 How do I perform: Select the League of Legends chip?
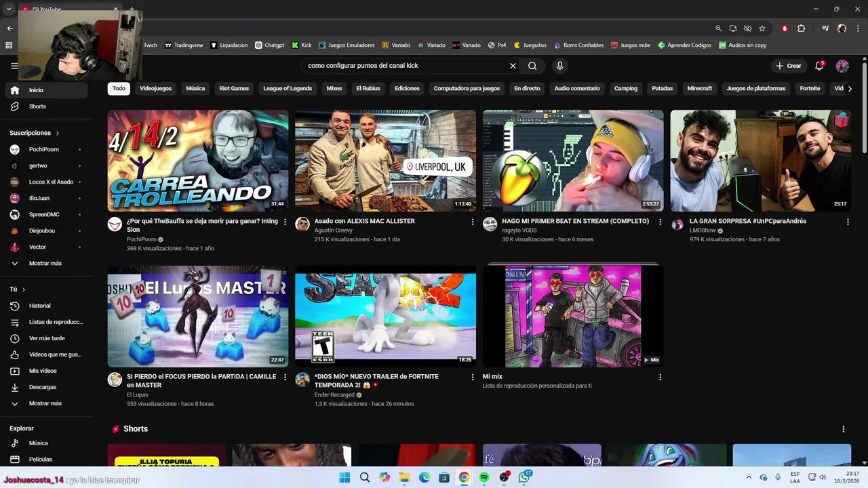(288, 88)
